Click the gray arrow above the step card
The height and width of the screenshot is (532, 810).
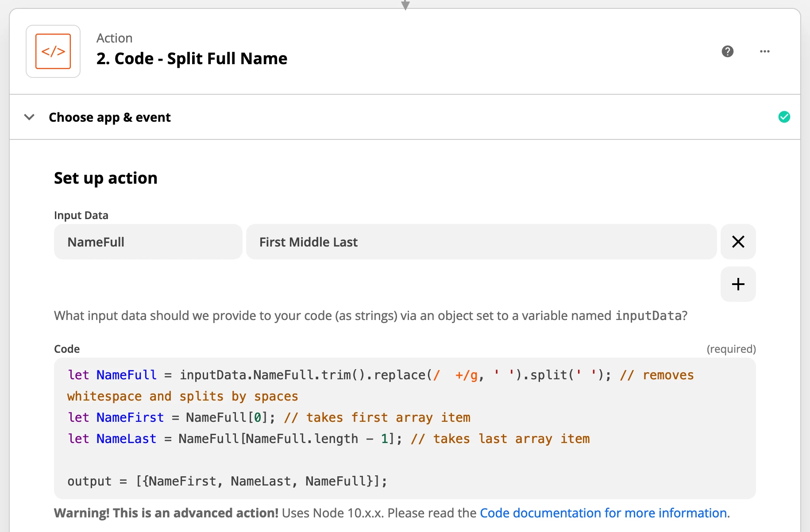tap(405, 4)
